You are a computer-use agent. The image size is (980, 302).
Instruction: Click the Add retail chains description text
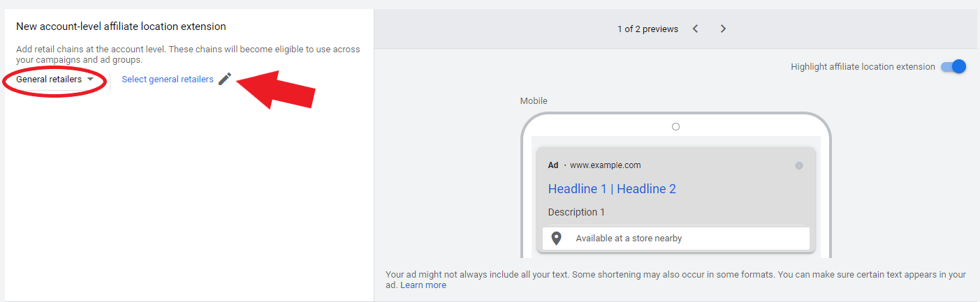pos(189,54)
